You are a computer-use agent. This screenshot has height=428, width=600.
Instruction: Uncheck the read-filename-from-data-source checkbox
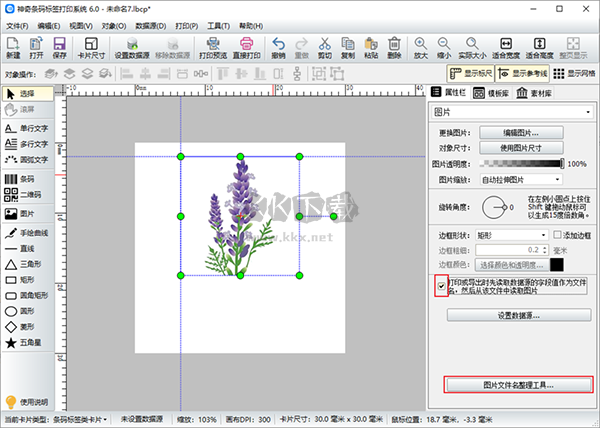coord(442,288)
